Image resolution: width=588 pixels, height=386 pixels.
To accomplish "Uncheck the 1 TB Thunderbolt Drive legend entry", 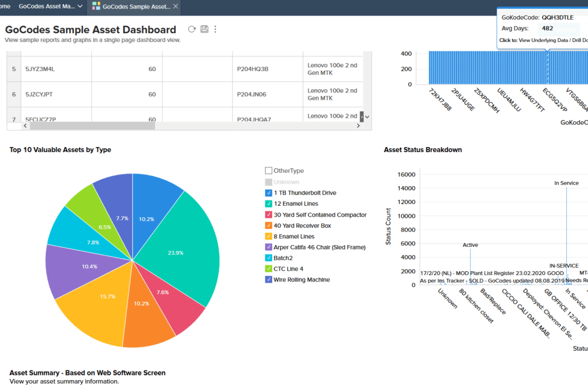I will pyautogui.click(x=268, y=192).
